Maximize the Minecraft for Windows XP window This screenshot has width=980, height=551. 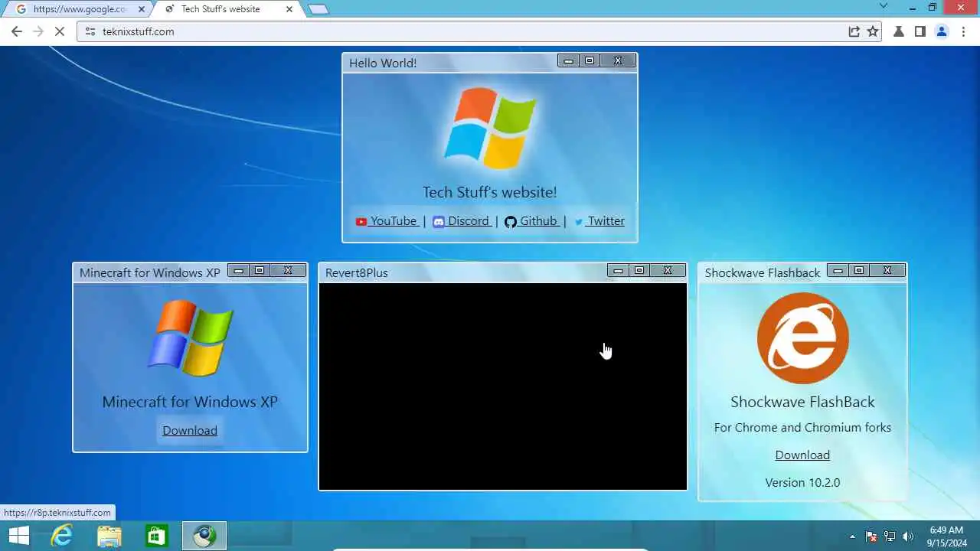pyautogui.click(x=260, y=270)
